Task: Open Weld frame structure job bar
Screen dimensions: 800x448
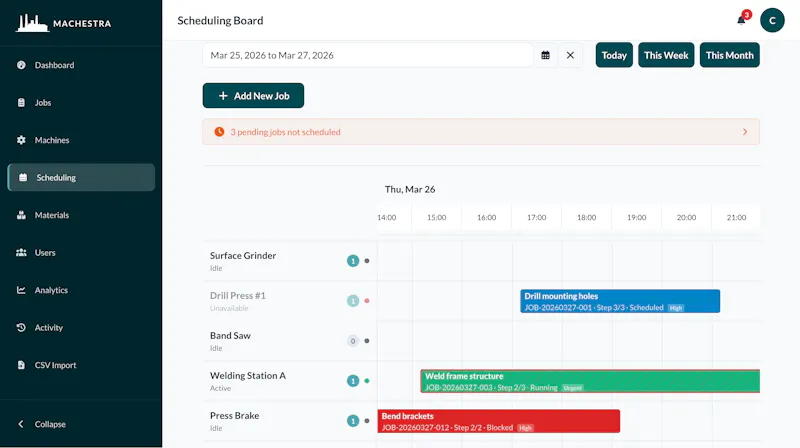Action: [590, 381]
